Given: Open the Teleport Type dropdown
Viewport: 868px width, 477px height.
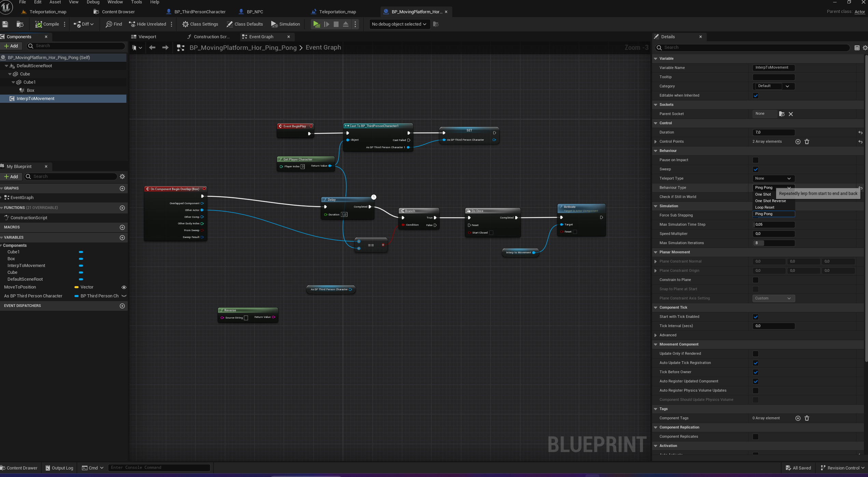Looking at the screenshot, I should [x=773, y=178].
